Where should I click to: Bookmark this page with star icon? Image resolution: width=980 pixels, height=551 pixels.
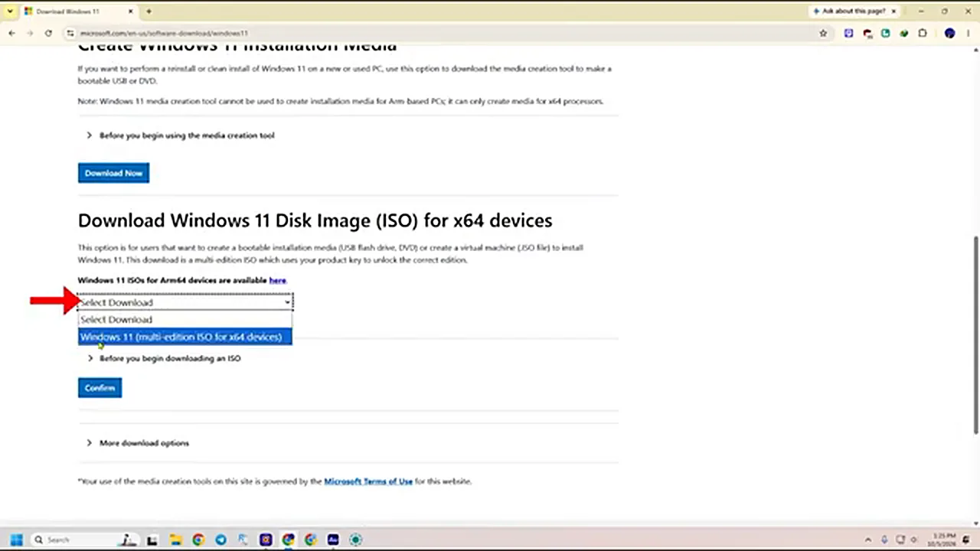tap(823, 33)
